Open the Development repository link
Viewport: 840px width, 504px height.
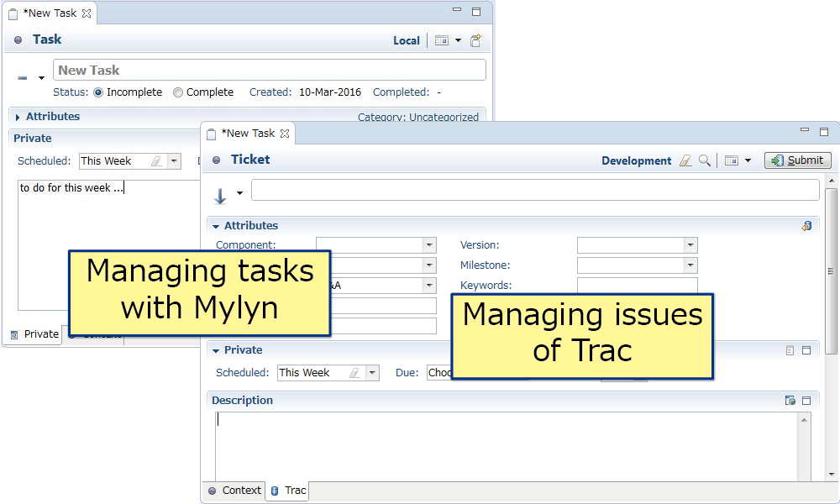pos(636,160)
